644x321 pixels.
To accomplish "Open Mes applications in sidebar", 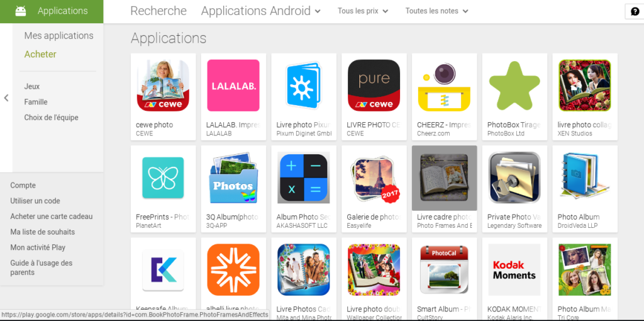I will coord(58,36).
